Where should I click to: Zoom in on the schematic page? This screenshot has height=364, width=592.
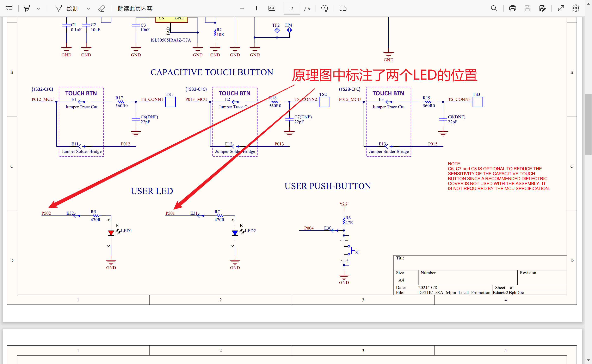257,8
